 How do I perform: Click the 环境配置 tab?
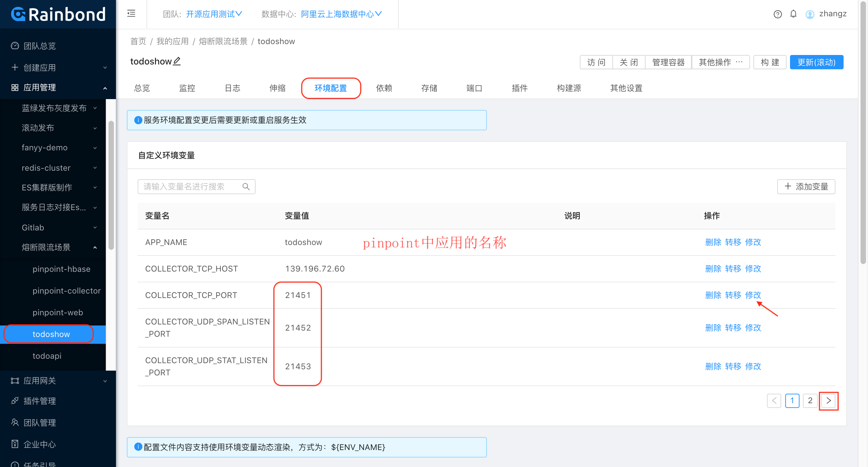[x=331, y=88]
